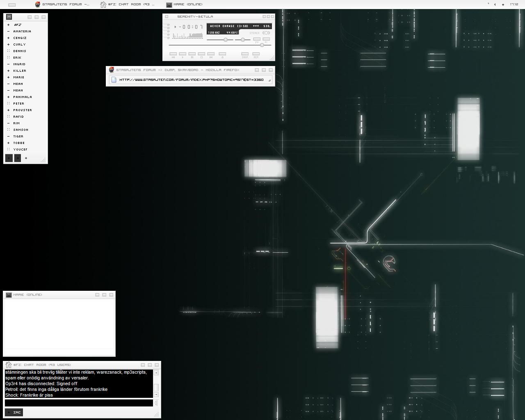Click the home icon in the #FZ chat title
This screenshot has width=525, height=420.
(x=8, y=365)
